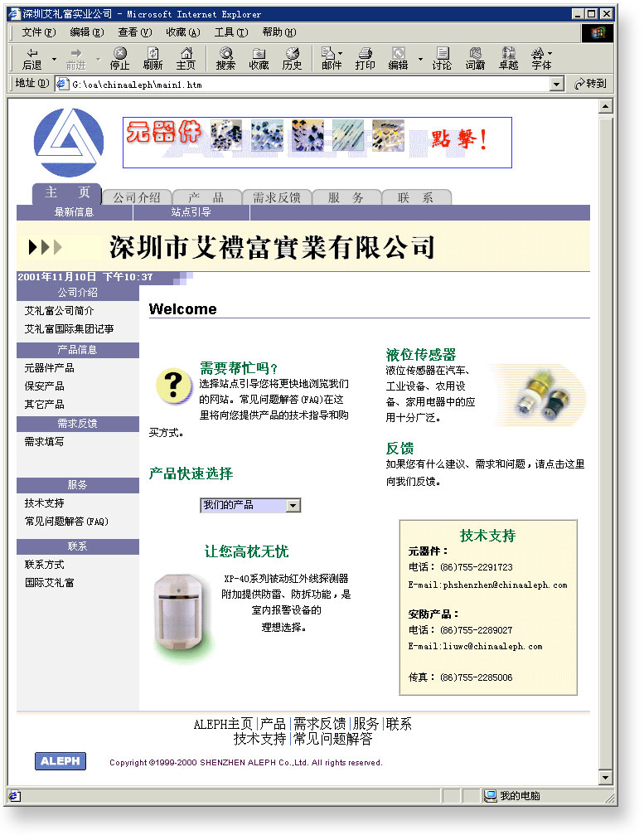Viewport: 644px width, 835px height.
Task: Switch to the 产品 tab
Action: [x=206, y=197]
